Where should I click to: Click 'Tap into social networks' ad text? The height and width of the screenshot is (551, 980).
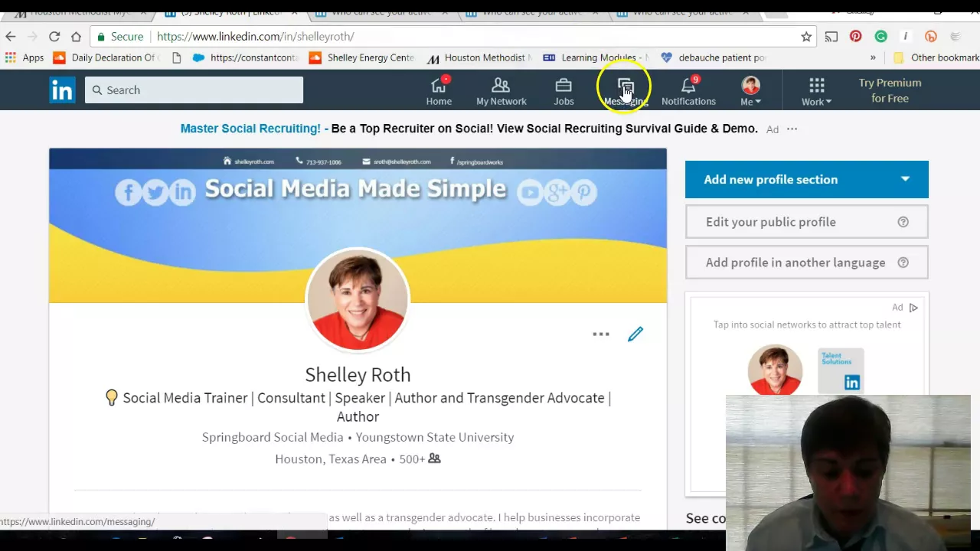(807, 324)
